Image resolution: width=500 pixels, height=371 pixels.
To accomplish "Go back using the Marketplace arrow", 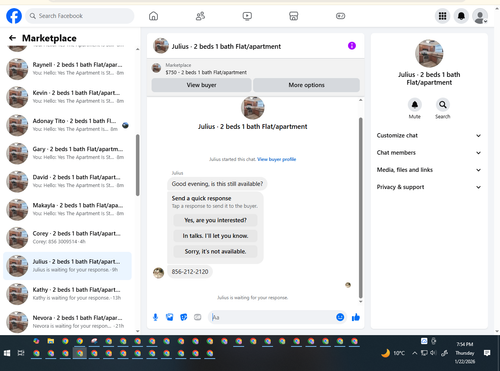I will (x=12, y=38).
